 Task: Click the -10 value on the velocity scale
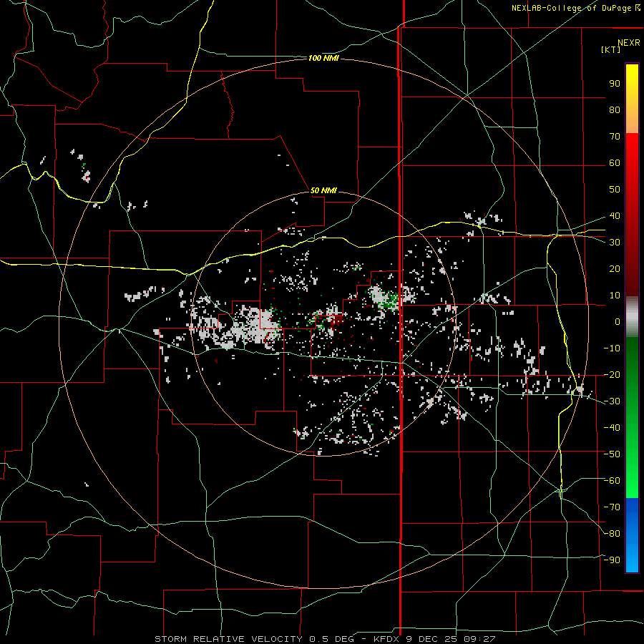pyautogui.click(x=612, y=348)
